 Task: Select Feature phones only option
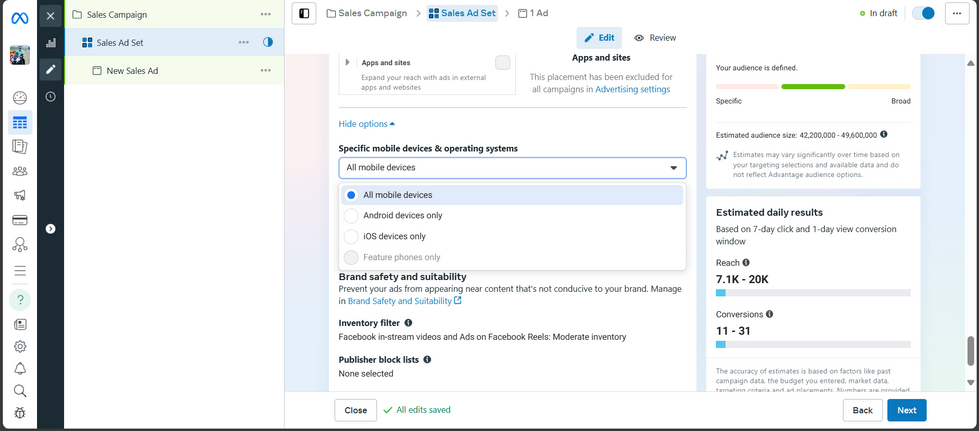512,257
